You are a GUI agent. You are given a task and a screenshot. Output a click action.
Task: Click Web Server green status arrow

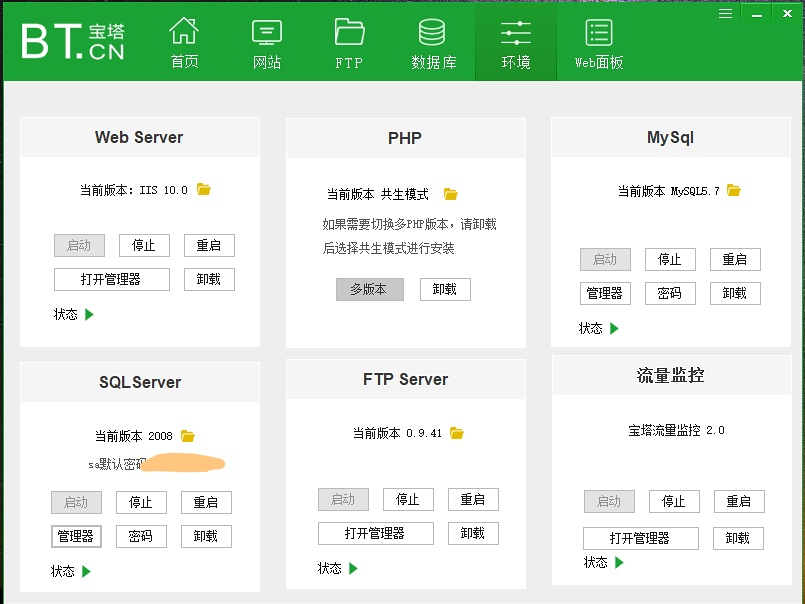pos(89,314)
